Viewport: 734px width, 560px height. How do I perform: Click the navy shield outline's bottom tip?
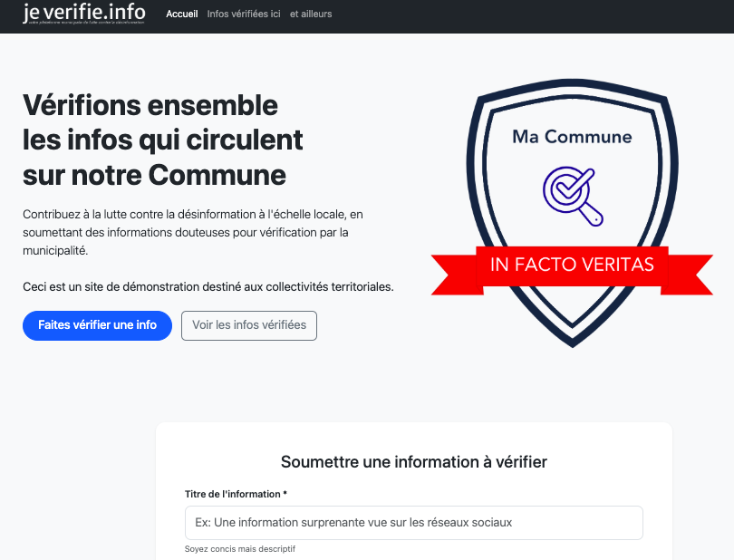[x=573, y=344]
